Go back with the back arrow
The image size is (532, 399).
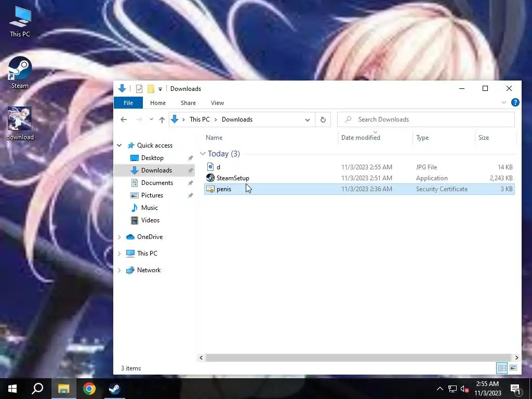tap(124, 119)
